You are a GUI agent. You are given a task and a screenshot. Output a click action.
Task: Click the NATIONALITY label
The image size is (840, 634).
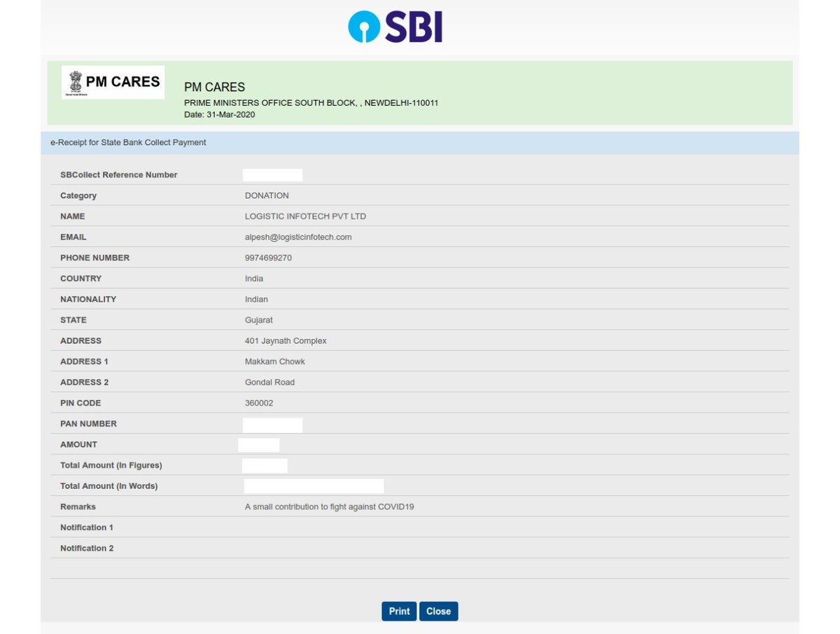click(88, 299)
